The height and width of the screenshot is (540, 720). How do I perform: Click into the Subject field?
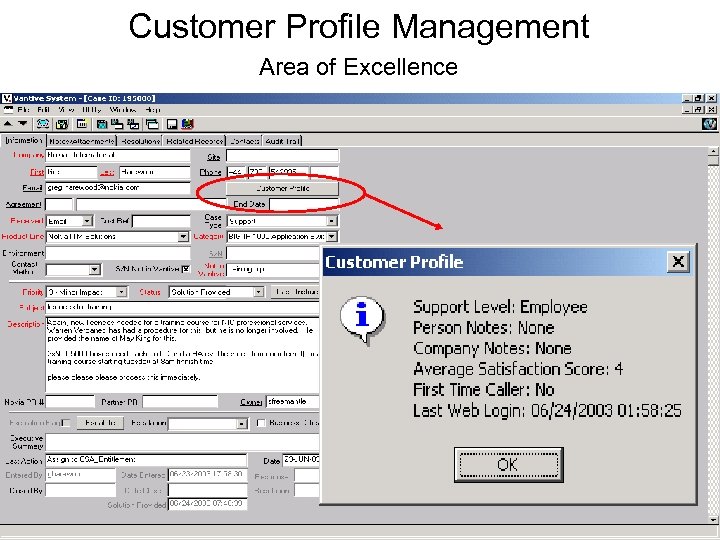coord(182,307)
